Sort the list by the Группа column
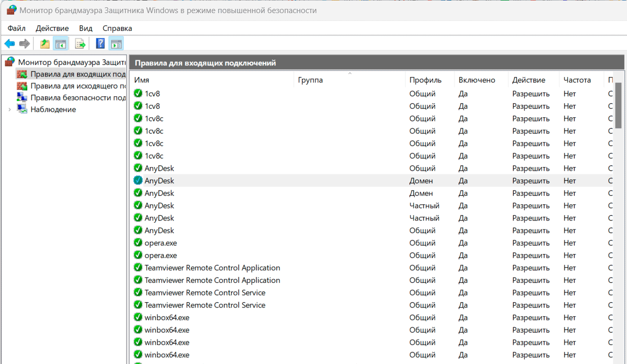 coord(310,80)
